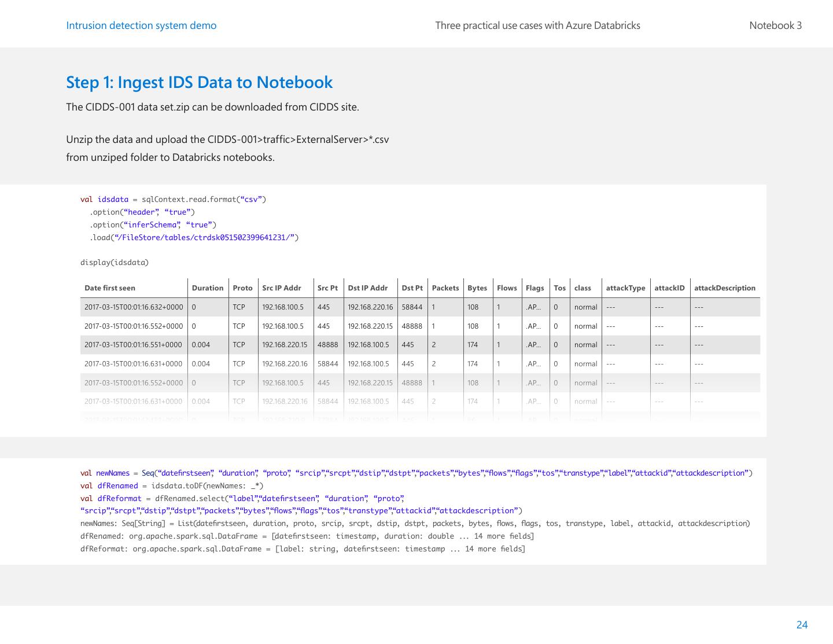The width and height of the screenshot is (833, 644).
Task: Select the 'Dst IP Addr' column header
Action: 368,288
